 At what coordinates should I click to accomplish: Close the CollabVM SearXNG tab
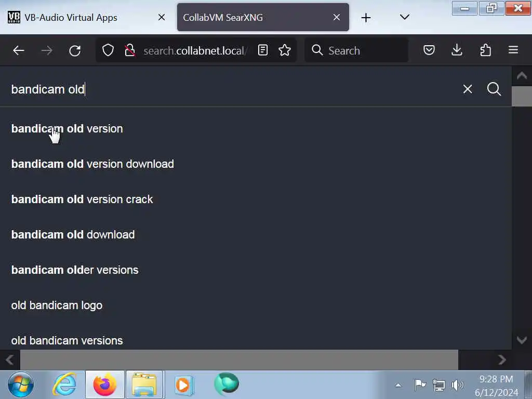click(337, 17)
